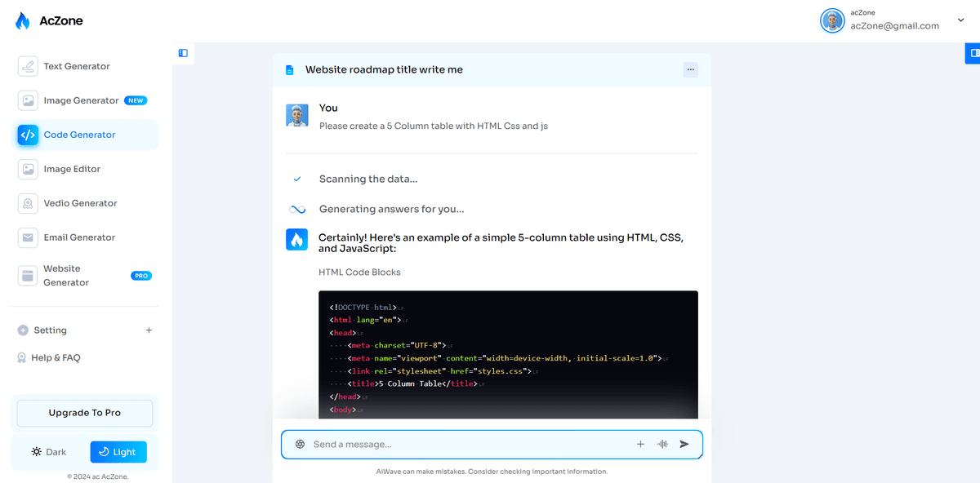Collapse the left sidebar panel icon
Image resolution: width=980 pixels, height=483 pixels.
(x=183, y=53)
